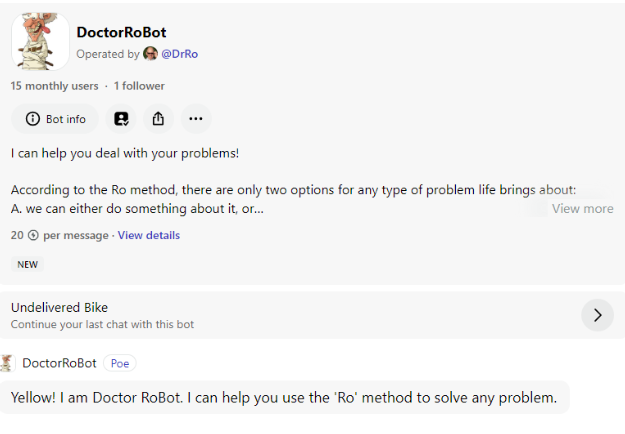Click the small DrRo operator avatar
This screenshot has width=625, height=434.
coord(151,54)
